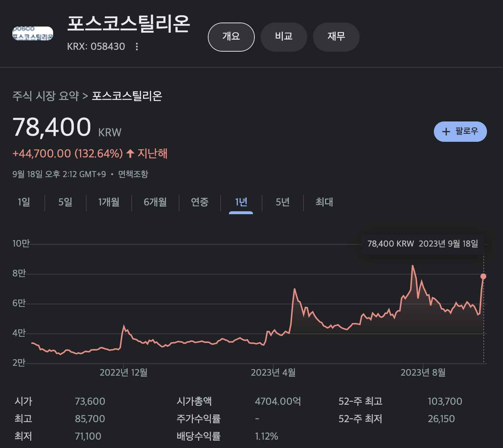Click the 52-주 최저 label
The image size is (503, 448).
click(361, 419)
